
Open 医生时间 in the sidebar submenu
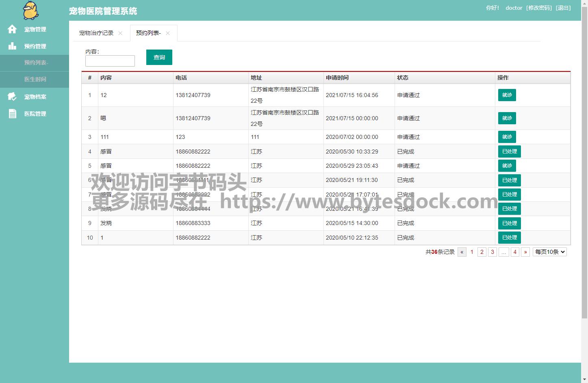coord(35,79)
